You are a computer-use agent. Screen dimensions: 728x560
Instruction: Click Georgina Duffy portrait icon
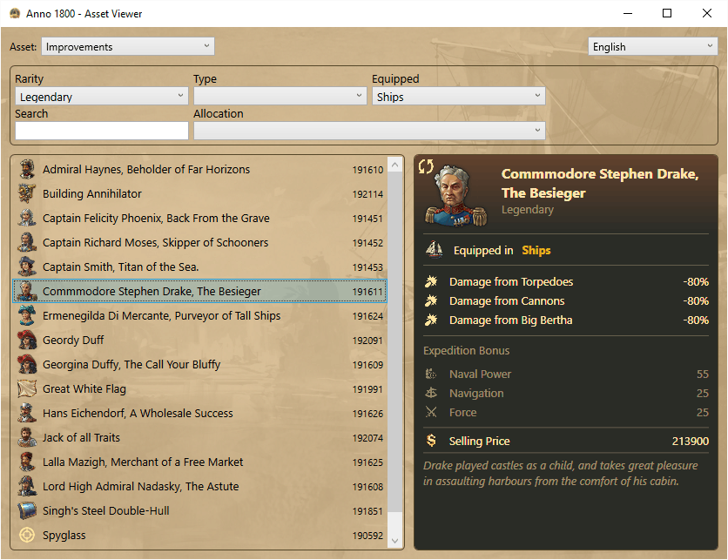point(27,364)
